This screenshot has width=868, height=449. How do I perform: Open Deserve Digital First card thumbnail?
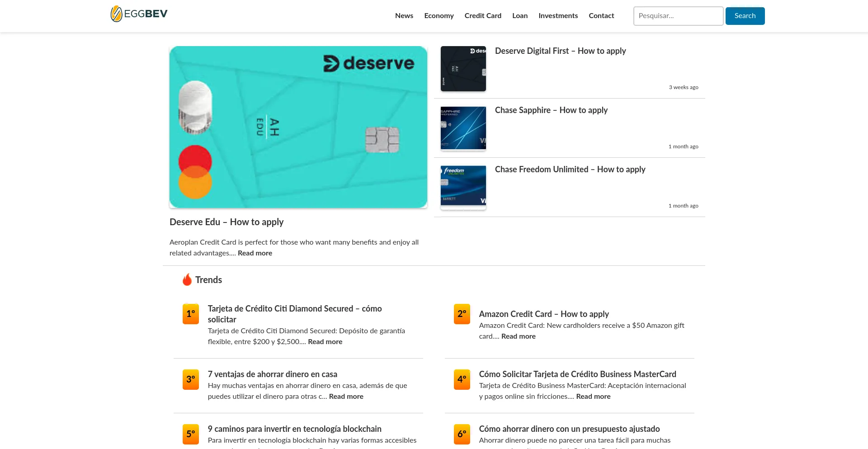pos(463,69)
